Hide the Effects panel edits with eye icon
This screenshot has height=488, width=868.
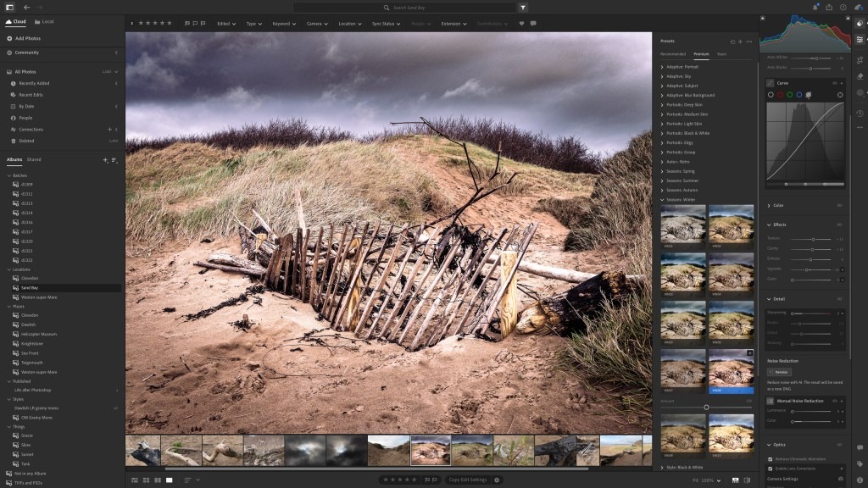(839, 225)
